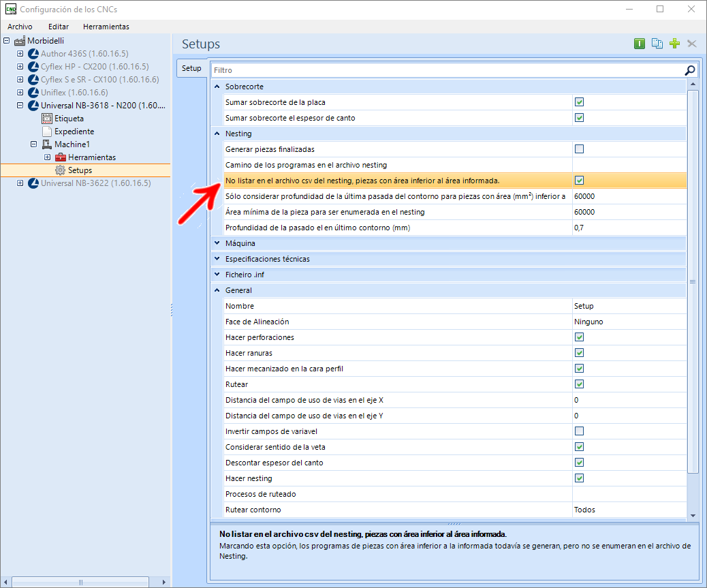The height and width of the screenshot is (588, 707).
Task: Expand the Author 436S tree node
Action: tap(20, 53)
